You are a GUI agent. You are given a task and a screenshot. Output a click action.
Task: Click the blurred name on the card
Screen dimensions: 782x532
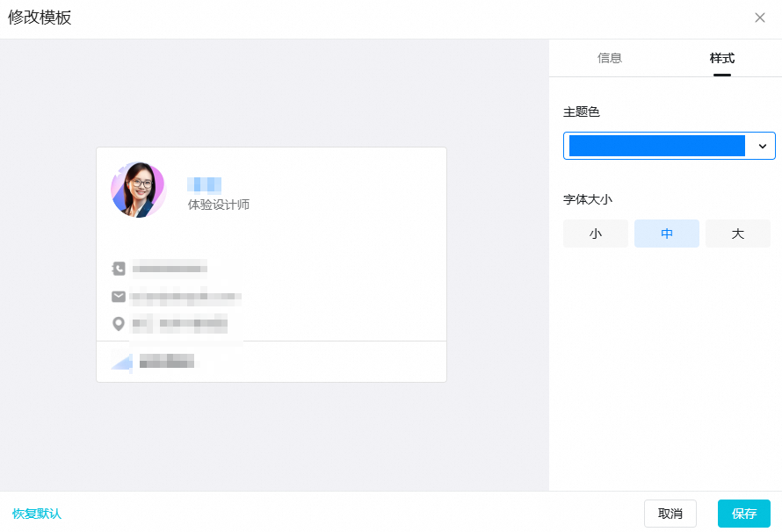pyautogui.click(x=204, y=184)
